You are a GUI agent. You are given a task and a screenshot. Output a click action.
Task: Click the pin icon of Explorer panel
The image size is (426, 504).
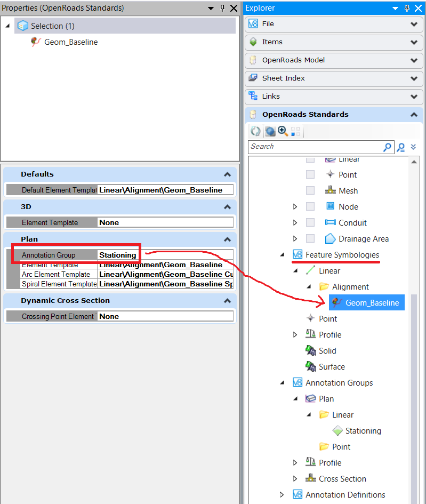(x=407, y=8)
